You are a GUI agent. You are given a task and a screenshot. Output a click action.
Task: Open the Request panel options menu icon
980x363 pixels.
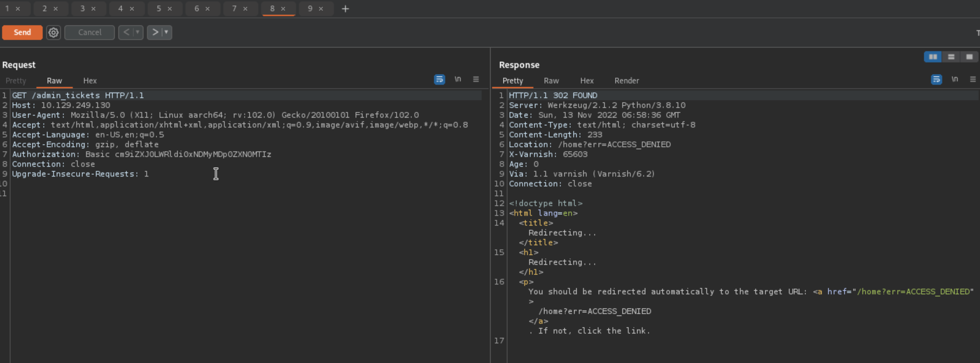(x=476, y=79)
